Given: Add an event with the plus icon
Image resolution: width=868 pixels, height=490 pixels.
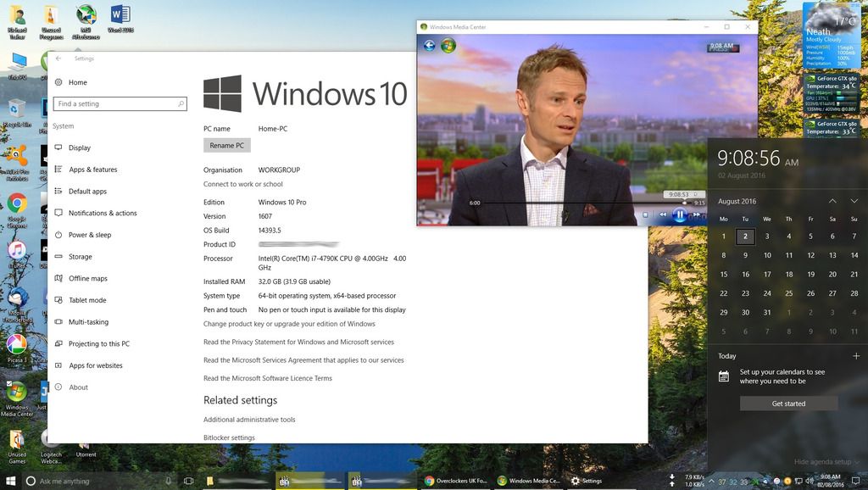Looking at the screenshot, I should click(856, 356).
